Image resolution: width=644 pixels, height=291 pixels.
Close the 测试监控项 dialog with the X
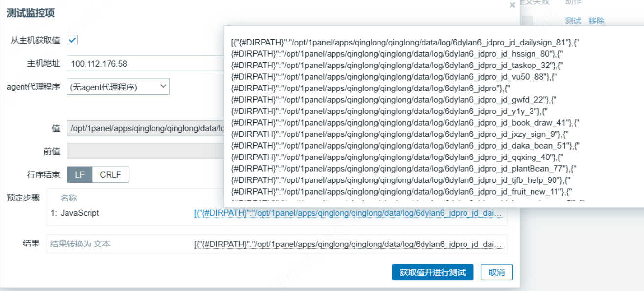(512, 5)
